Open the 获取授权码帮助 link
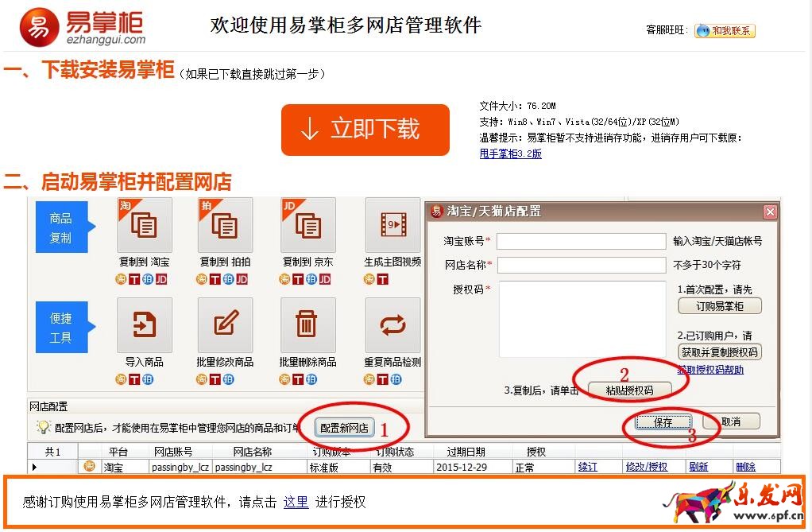The image size is (812, 532). point(710,370)
